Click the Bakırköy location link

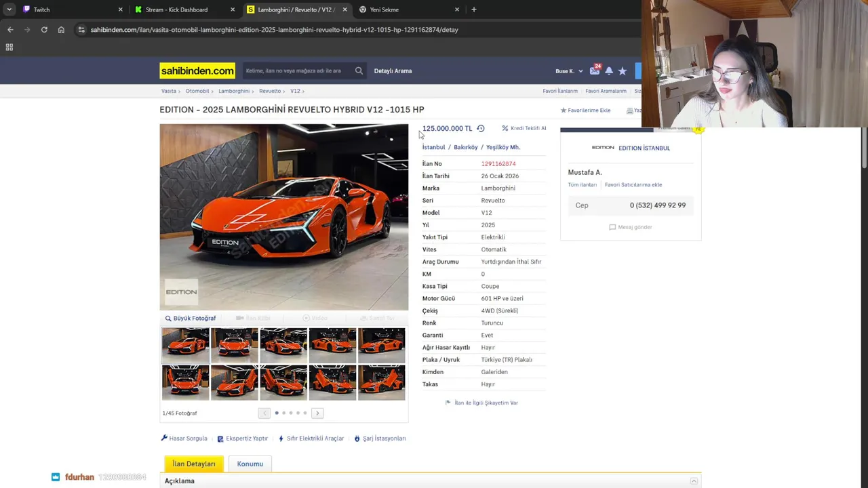coord(466,147)
